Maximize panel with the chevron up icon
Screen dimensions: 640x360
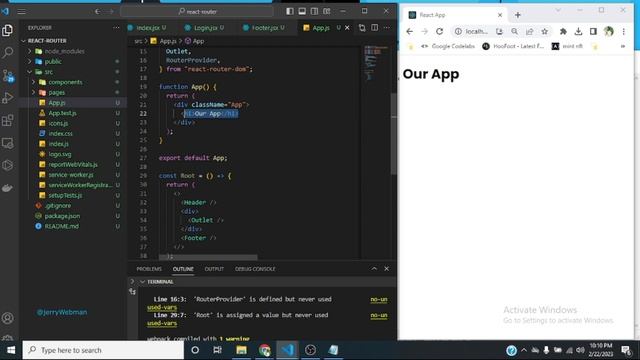pos(374,269)
